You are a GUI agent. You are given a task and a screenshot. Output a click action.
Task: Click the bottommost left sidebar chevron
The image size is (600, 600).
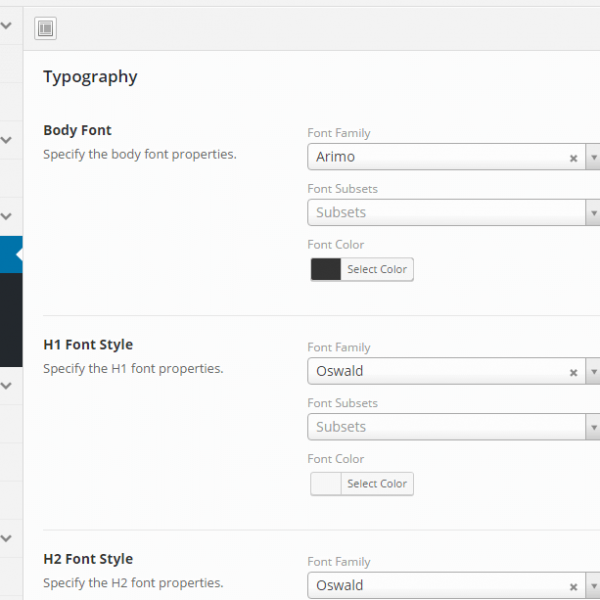[x=6, y=538]
